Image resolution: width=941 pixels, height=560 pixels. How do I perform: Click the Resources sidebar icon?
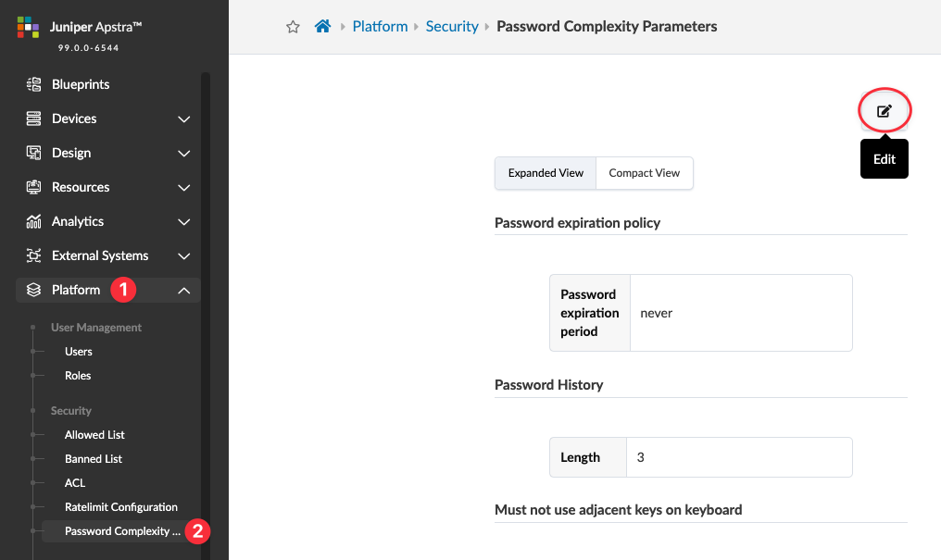34,187
